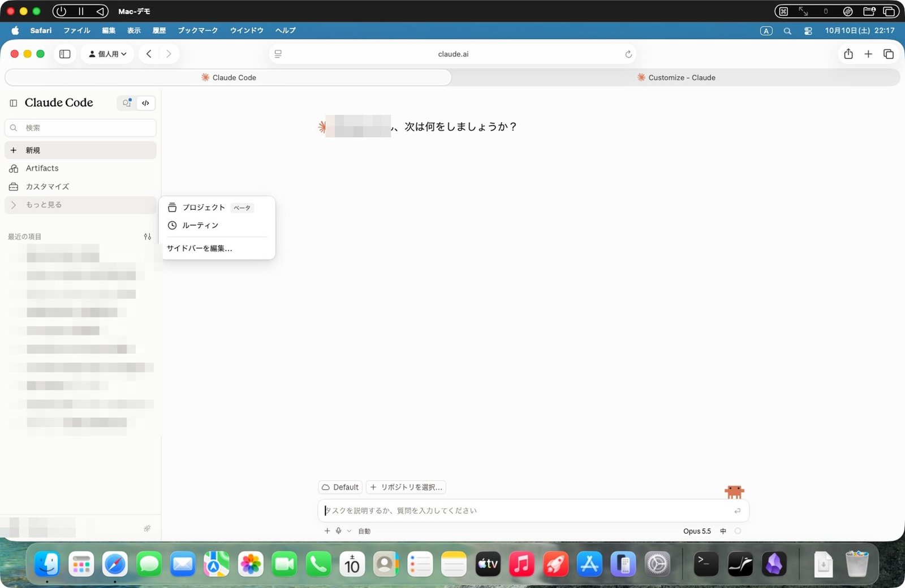Screen dimensions: 905x588
Task: Reload the claude.ai page
Action: pos(628,54)
